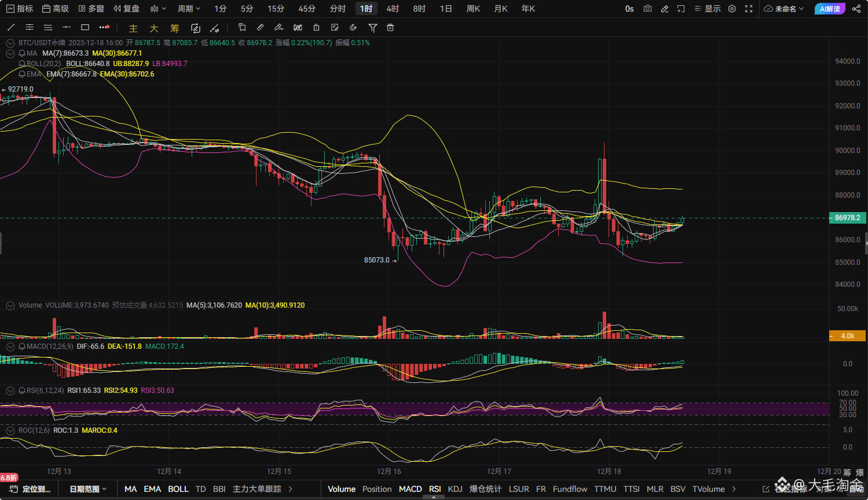Image resolution: width=868 pixels, height=500 pixels.
Task: Switch to the 分时 timeframe
Action: 338,9
